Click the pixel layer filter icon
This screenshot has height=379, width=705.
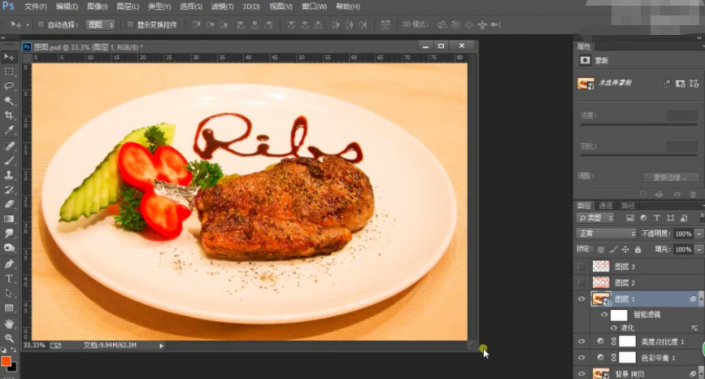[630, 218]
